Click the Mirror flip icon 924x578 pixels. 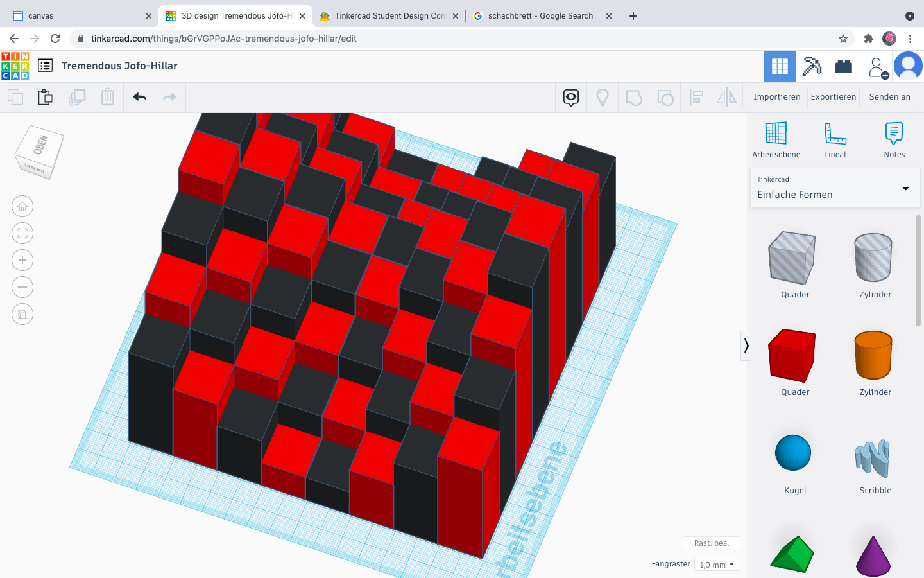tap(727, 98)
